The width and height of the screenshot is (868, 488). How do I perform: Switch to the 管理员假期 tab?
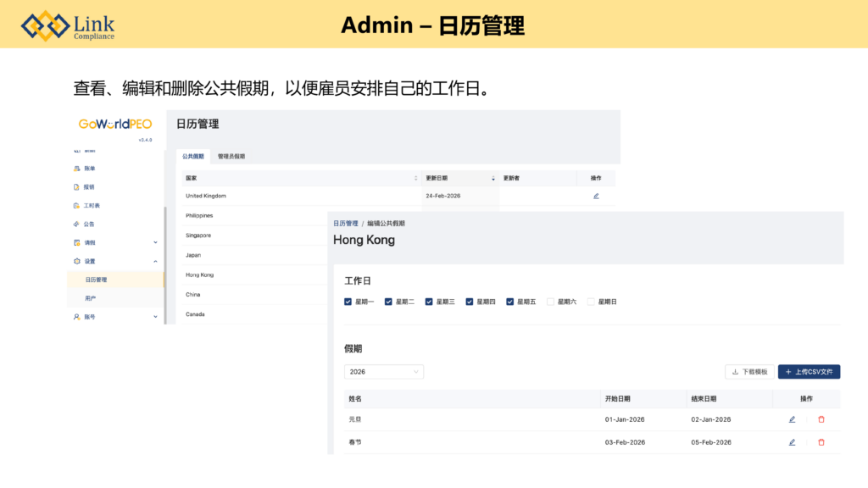pos(231,157)
